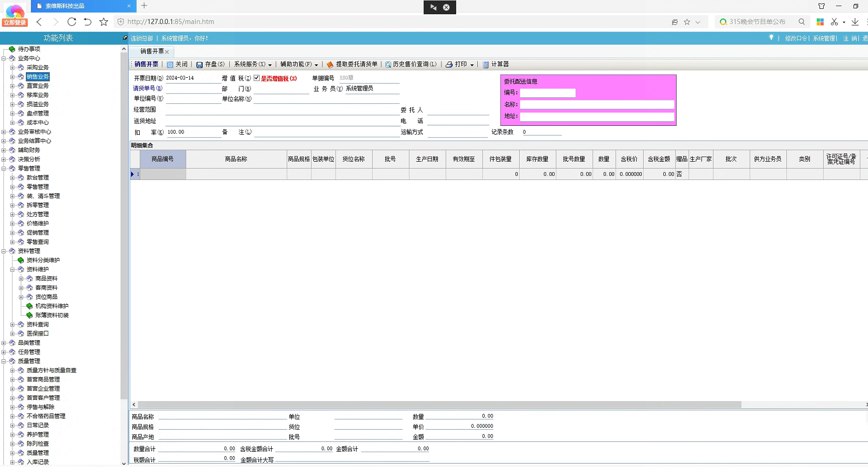Click the extract consignment order (提取委托请货单) icon
Viewport: 868px width, 467px height.
point(330,65)
